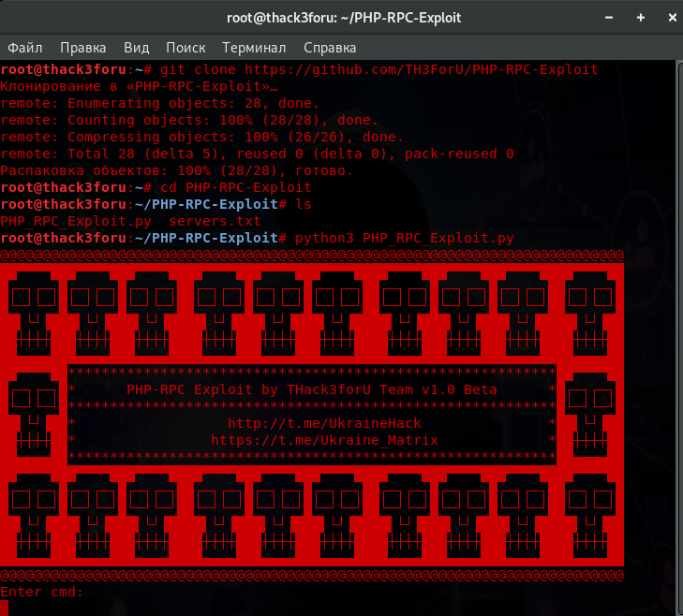Image resolution: width=683 pixels, height=616 pixels.
Task: Open the Вид menu
Action: tap(137, 48)
